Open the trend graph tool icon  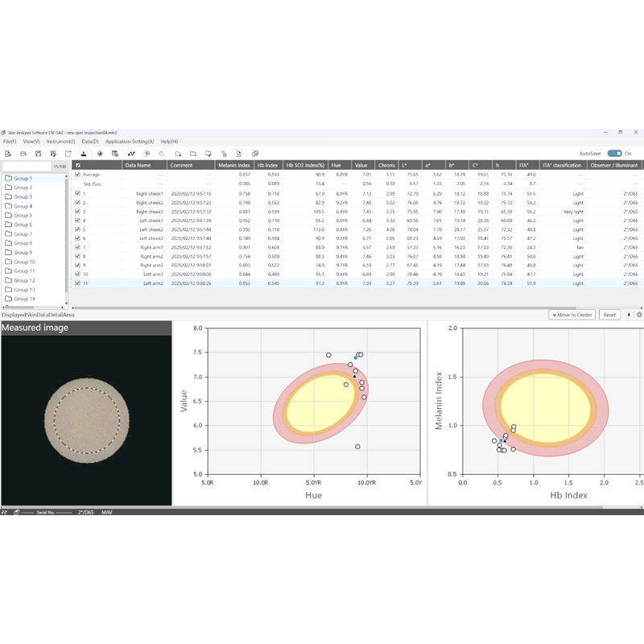coord(130,154)
